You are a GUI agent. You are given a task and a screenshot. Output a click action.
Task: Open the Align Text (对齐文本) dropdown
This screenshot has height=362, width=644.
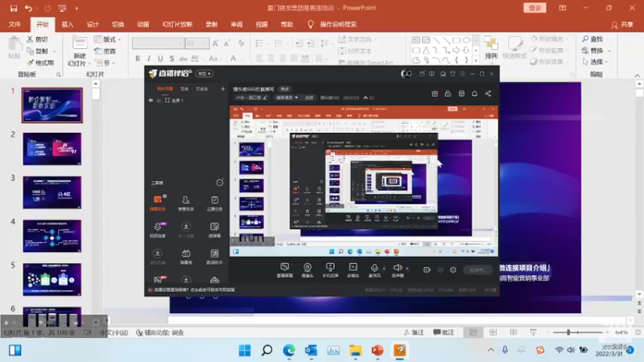(356, 51)
